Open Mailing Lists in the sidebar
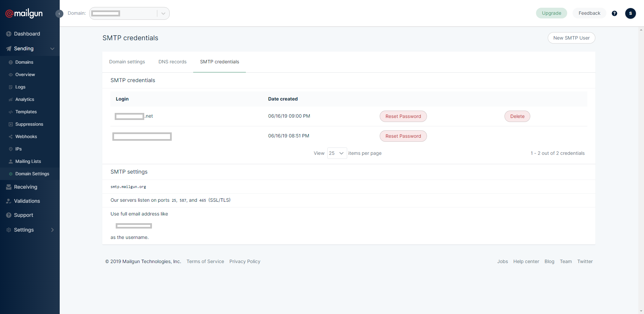Screen dimensions: 644x314 coord(28,162)
